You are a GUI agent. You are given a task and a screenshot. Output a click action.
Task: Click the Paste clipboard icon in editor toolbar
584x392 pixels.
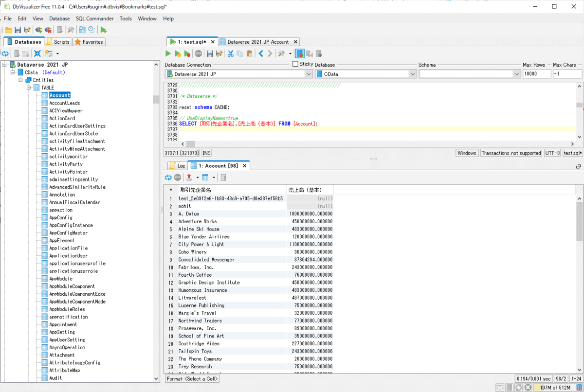[x=249, y=53]
